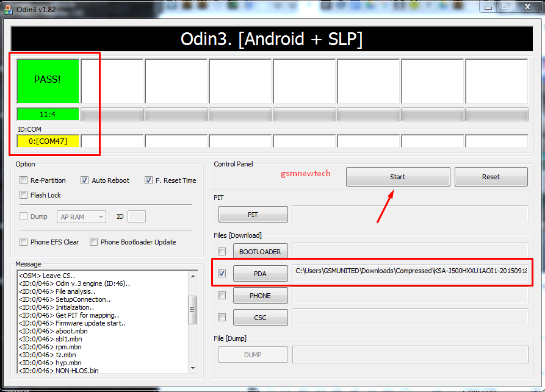Click the Start button
The height and width of the screenshot is (392, 545).
398,177
